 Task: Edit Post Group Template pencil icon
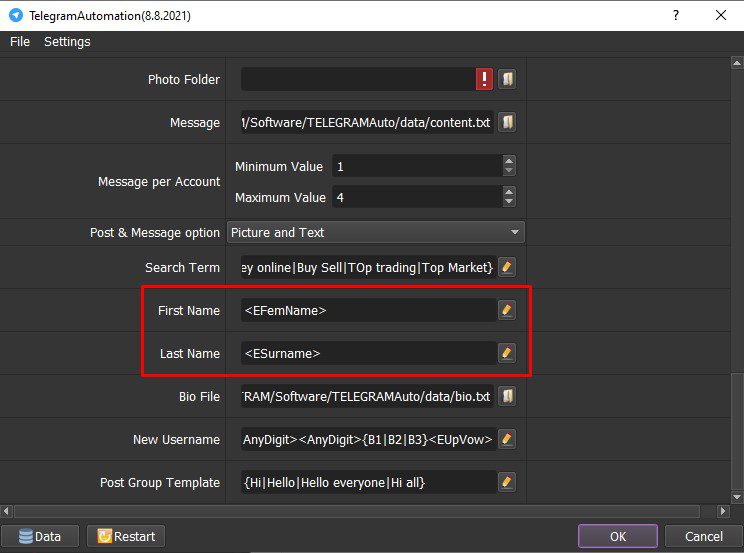507,482
